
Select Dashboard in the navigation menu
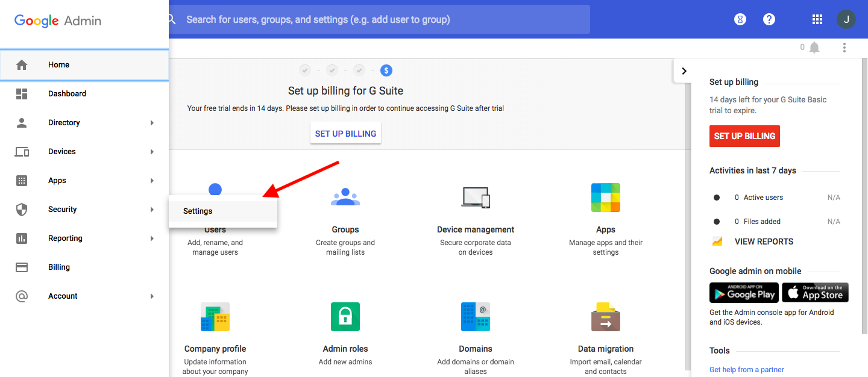pyautogui.click(x=84, y=93)
